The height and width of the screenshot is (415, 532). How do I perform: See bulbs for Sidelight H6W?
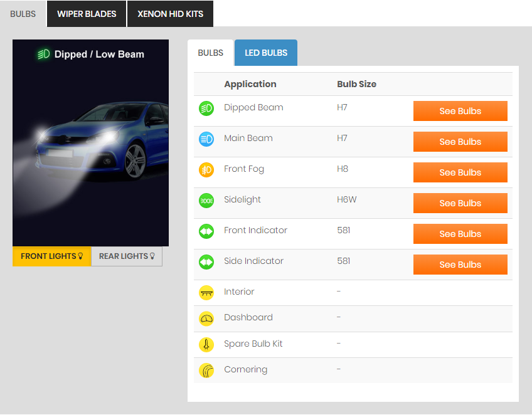460,203
